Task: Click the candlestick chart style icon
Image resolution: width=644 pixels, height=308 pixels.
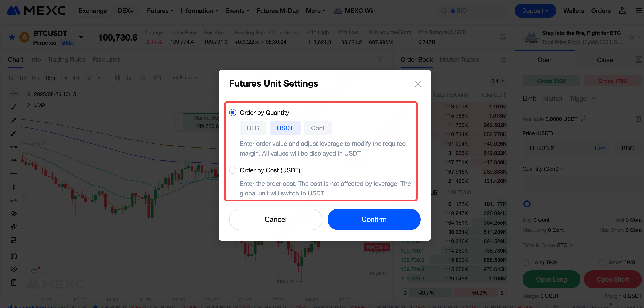Action: click(x=117, y=78)
